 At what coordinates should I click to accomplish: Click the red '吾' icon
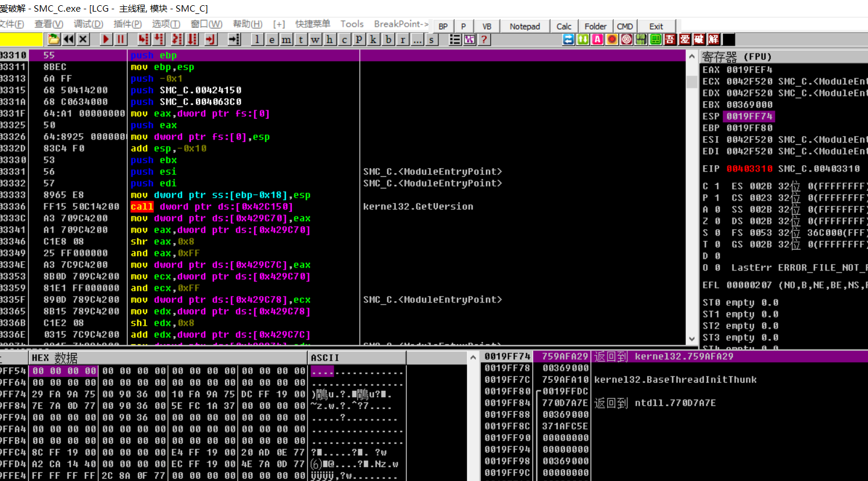point(670,40)
